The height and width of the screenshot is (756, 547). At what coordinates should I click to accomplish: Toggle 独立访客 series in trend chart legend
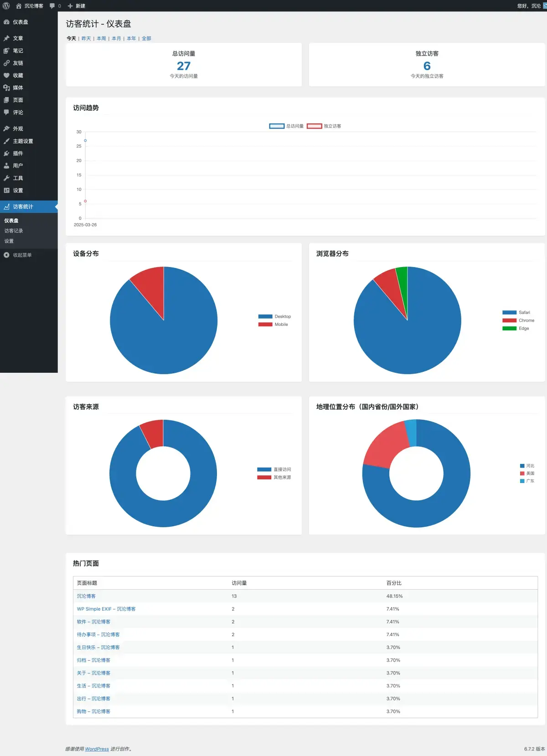(324, 126)
